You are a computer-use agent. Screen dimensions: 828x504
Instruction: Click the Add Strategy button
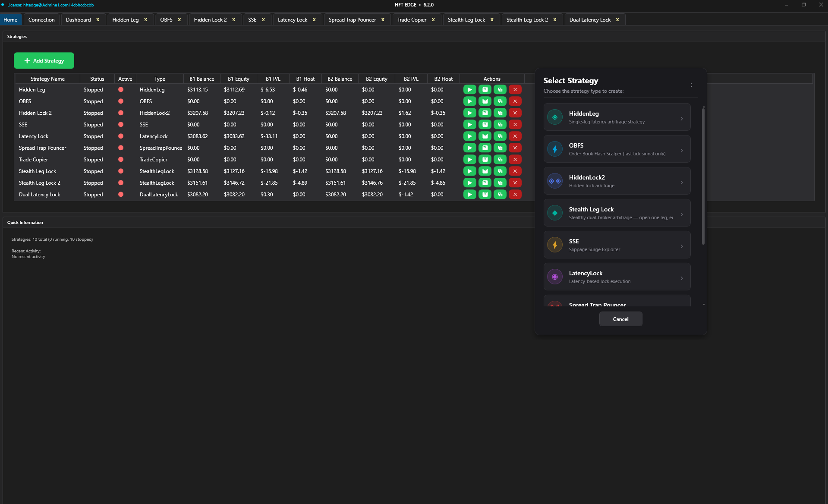point(44,61)
